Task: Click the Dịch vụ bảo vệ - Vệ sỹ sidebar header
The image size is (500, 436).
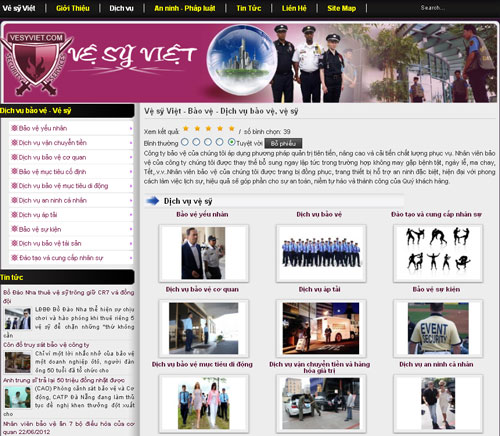Action: click(67, 111)
